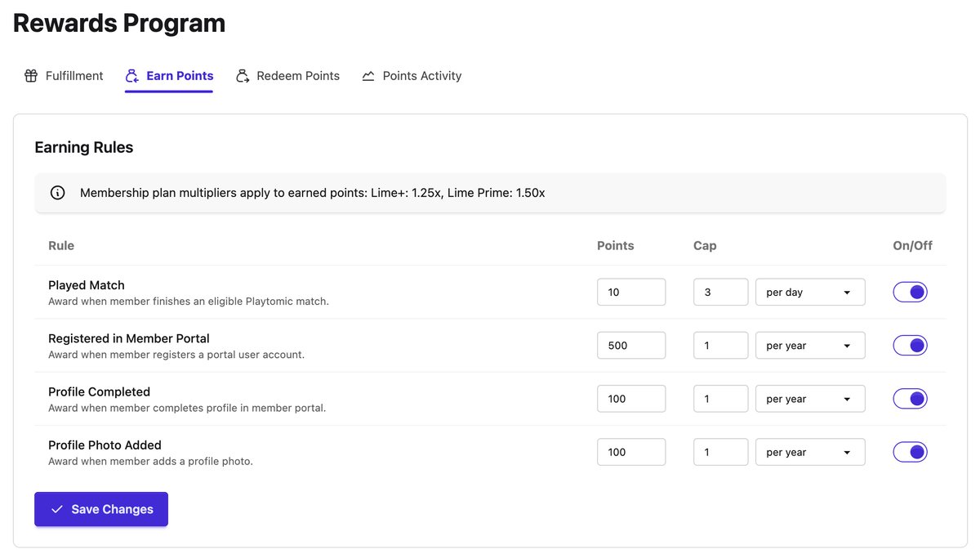Click the gift icon on the Fulfillment tab
Image resolution: width=980 pixels, height=559 pixels.
tap(30, 75)
